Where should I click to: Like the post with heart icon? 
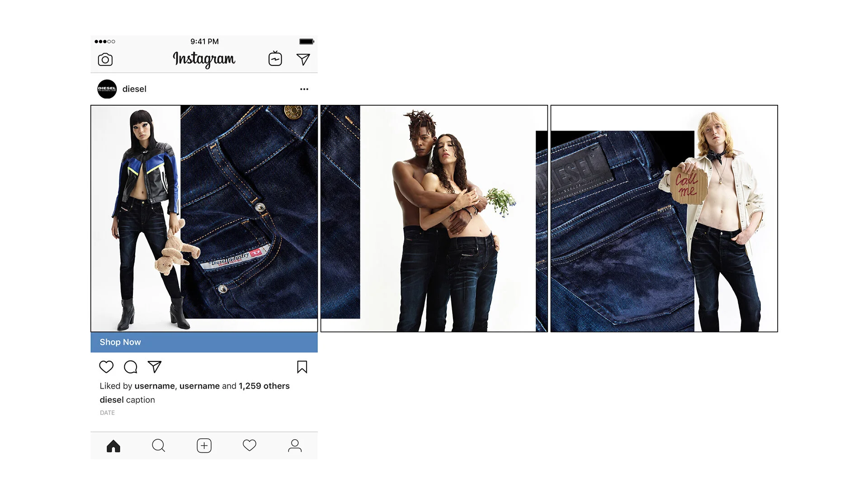tap(106, 367)
